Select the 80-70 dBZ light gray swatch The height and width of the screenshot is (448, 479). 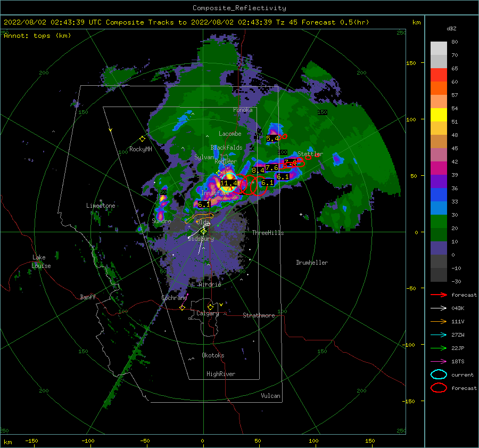click(x=439, y=48)
